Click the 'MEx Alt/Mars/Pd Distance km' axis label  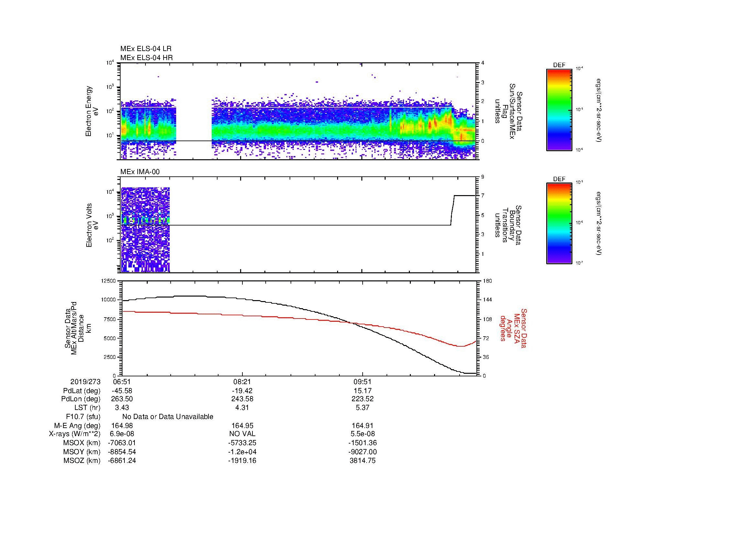pyautogui.click(x=78, y=328)
